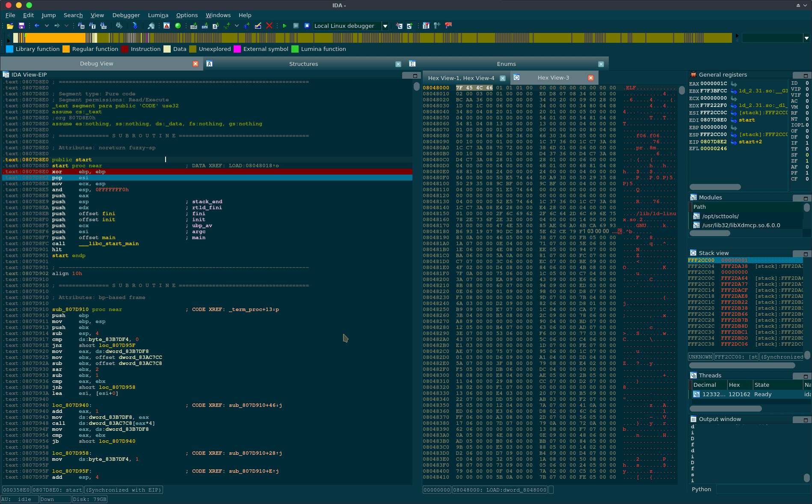Toggle the TF flag value
The height and width of the screenshot is (504, 812).
point(807,149)
